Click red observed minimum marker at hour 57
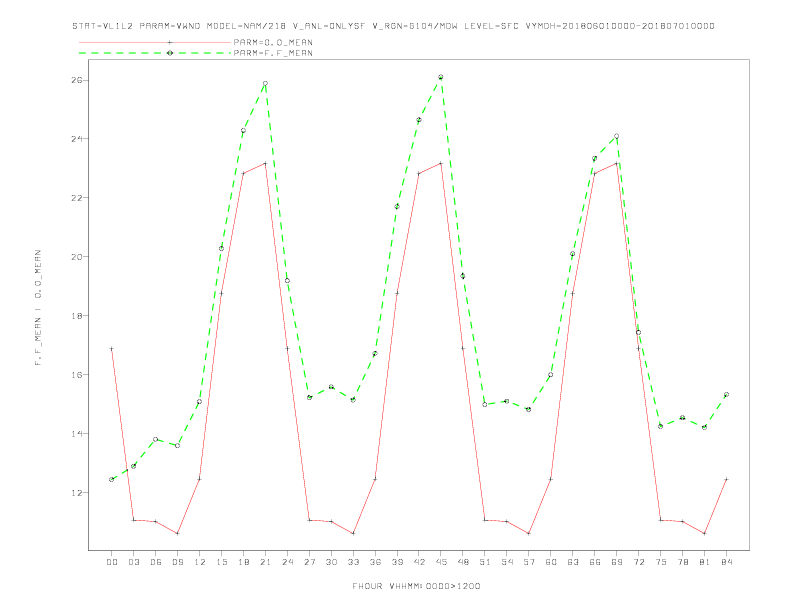Screen dimensions: 792x612 pos(529,534)
